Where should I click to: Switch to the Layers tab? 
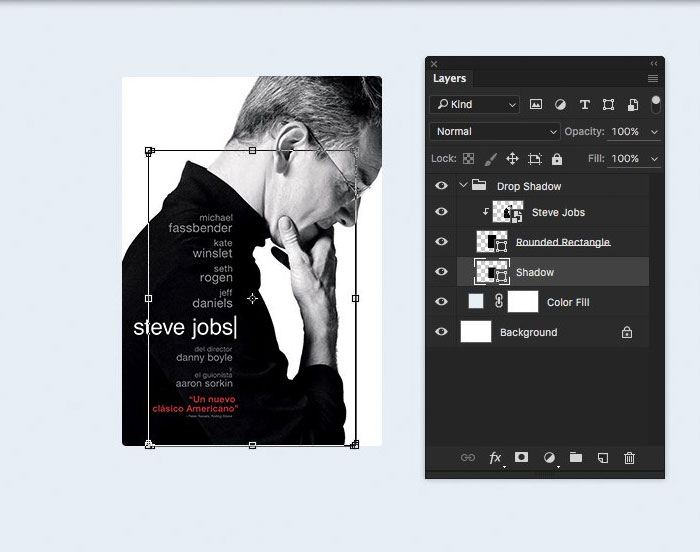450,79
